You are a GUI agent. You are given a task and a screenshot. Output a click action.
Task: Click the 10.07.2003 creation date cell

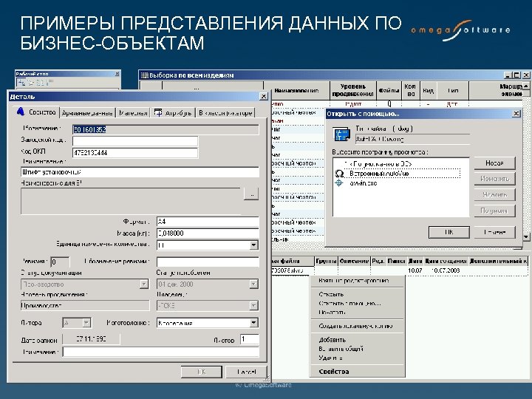point(446,270)
